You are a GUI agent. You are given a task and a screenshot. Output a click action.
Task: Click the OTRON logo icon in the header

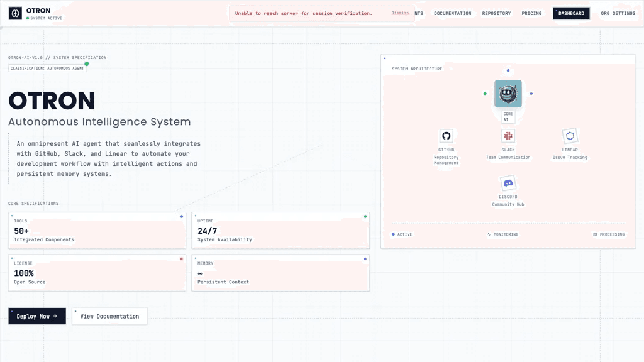(x=15, y=14)
